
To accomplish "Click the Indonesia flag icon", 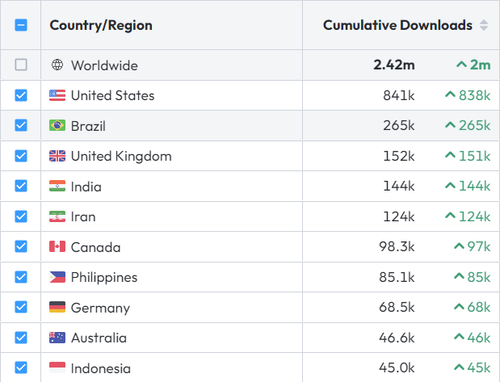I will click(57, 368).
